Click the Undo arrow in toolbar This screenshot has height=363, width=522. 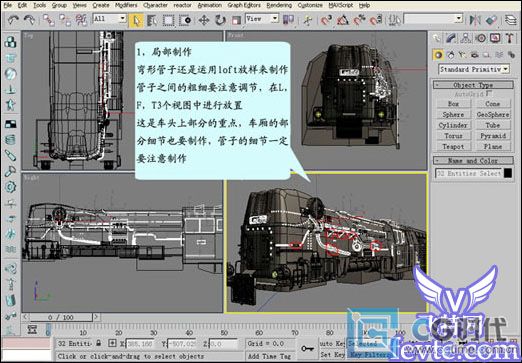pyautogui.click(x=13, y=20)
